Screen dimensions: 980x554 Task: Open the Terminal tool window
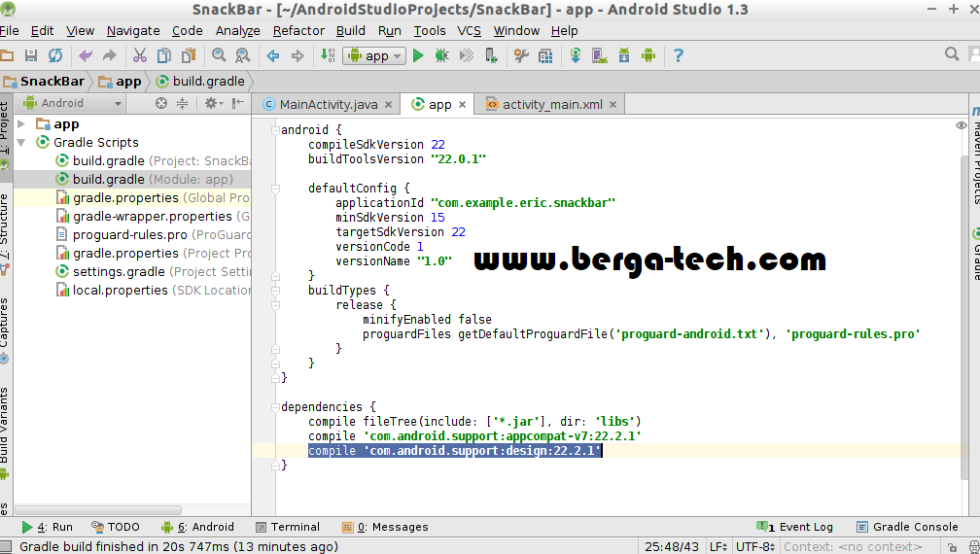pos(288,527)
